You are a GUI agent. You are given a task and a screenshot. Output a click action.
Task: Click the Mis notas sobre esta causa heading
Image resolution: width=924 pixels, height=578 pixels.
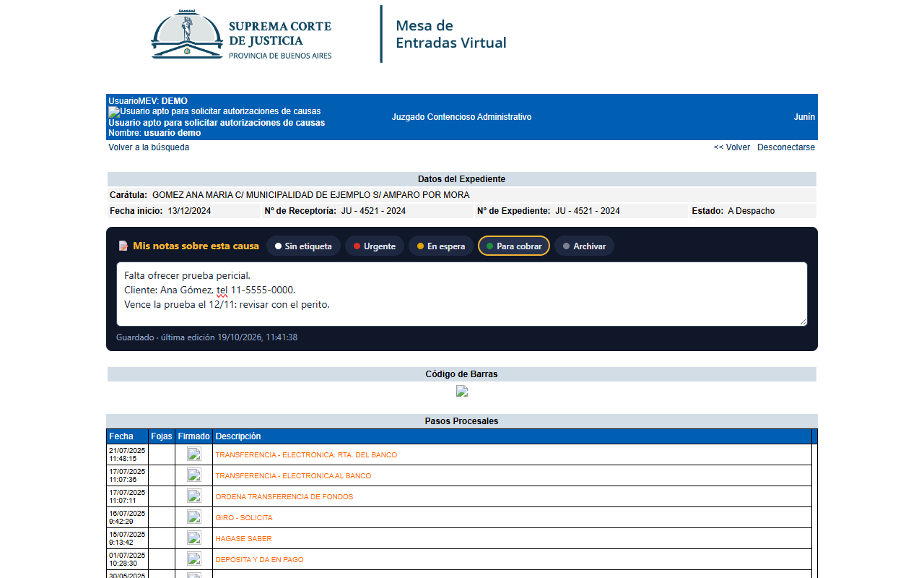coord(196,246)
